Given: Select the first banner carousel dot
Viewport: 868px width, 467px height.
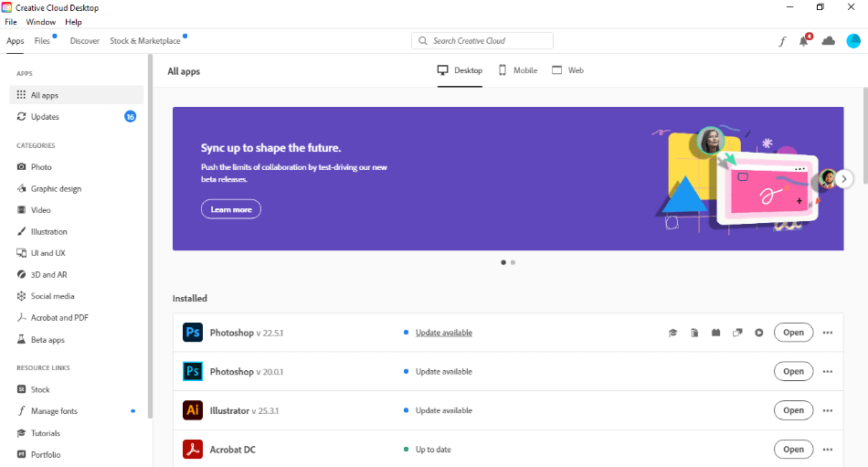Looking at the screenshot, I should point(503,262).
